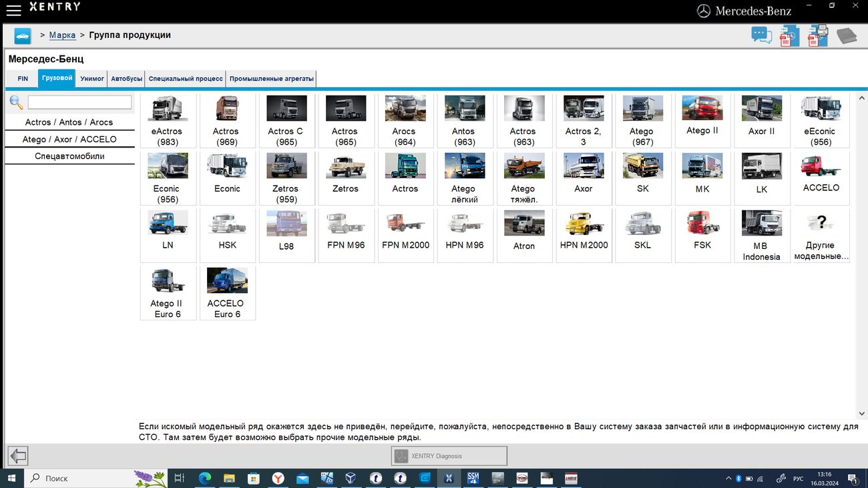Switch to the Грузовой tab
This screenshot has width=868, height=488.
[57, 78]
